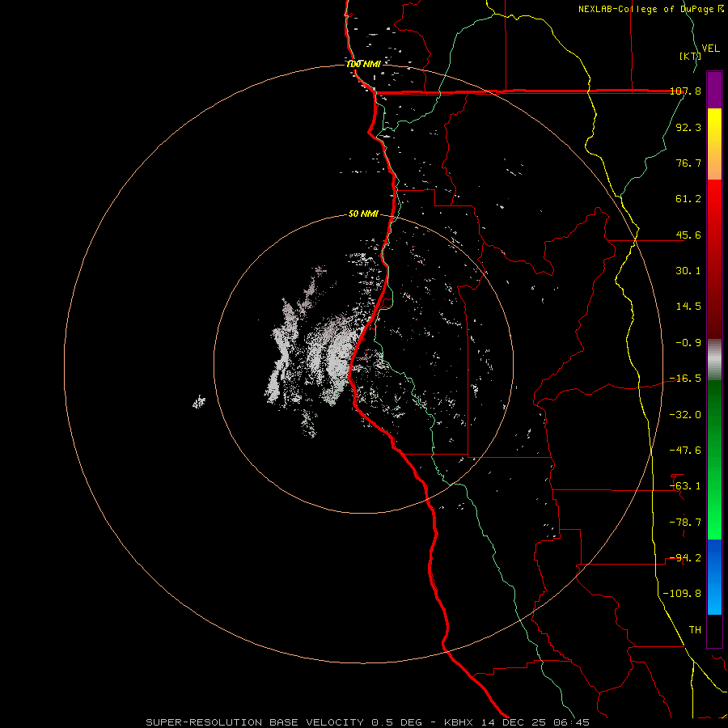Click the small isolated offshore radar echo
728x728 pixels.
[199, 402]
